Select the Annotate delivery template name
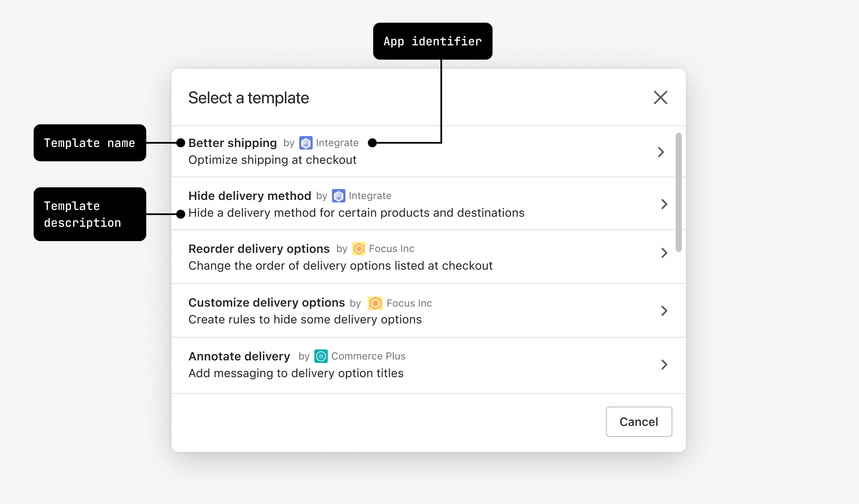 click(239, 356)
